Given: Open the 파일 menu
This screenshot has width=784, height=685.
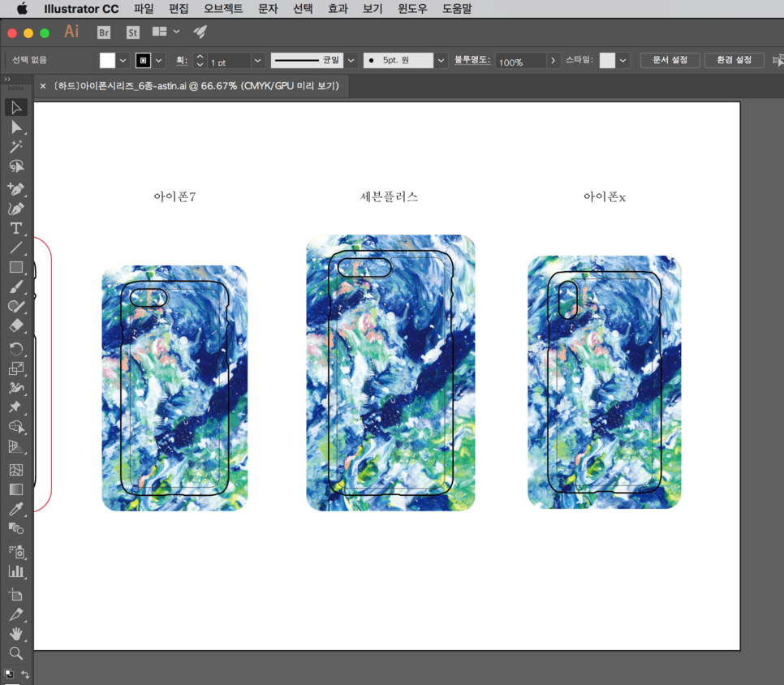Looking at the screenshot, I should click(144, 8).
